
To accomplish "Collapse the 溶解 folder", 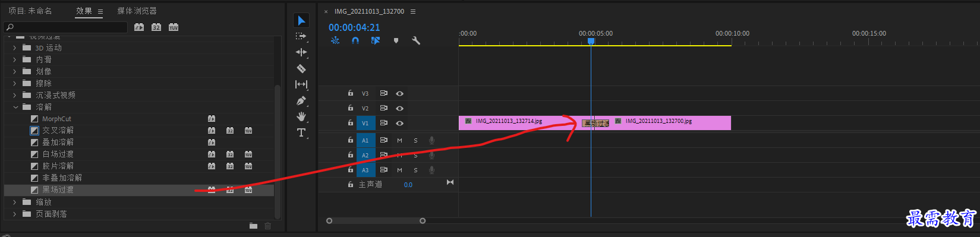I will (15, 107).
